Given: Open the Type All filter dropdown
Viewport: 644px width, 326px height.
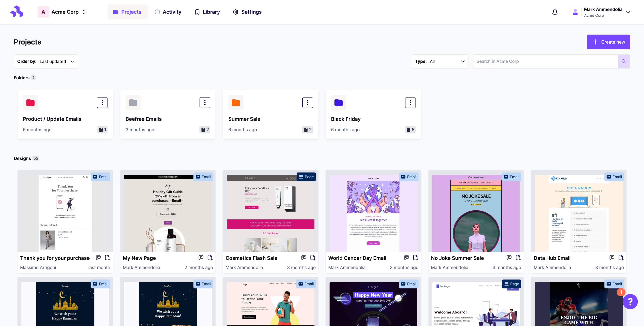Looking at the screenshot, I should [440, 61].
